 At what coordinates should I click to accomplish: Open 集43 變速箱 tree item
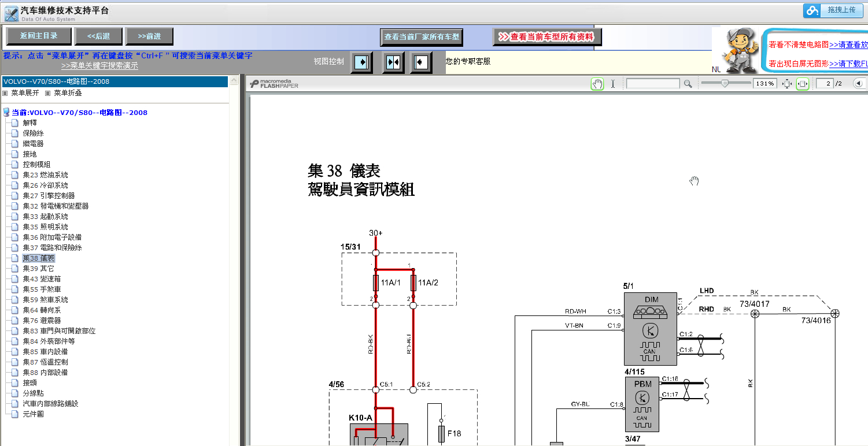42,279
